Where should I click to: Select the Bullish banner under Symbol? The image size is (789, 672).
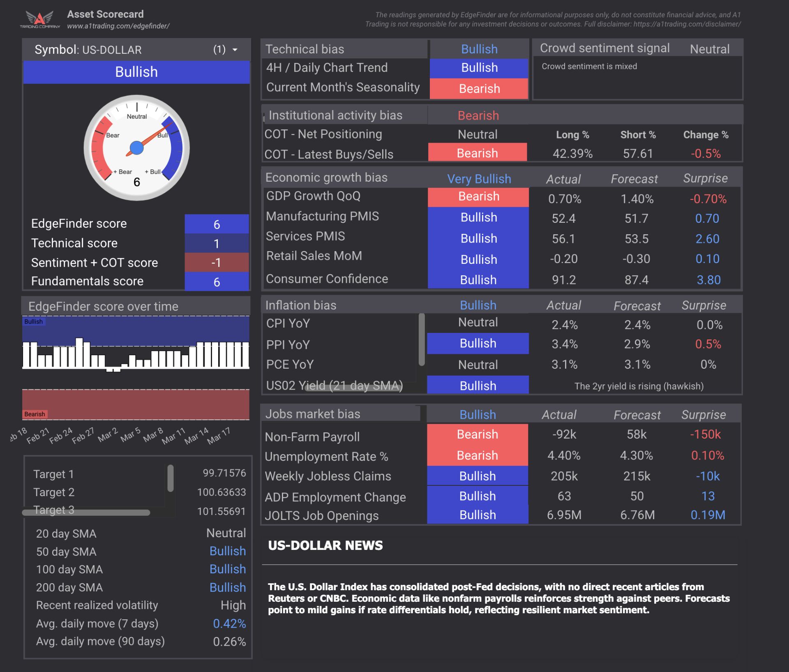click(136, 72)
